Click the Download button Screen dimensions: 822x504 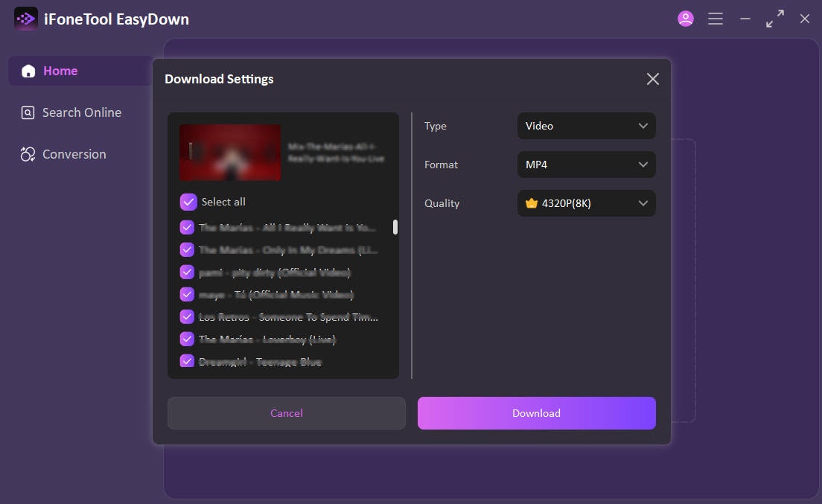[536, 413]
